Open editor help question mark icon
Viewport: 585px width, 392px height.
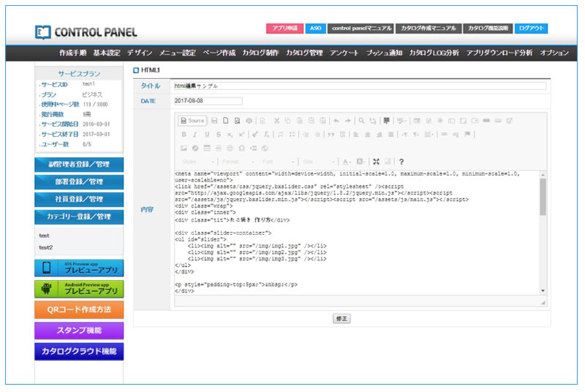[401, 162]
